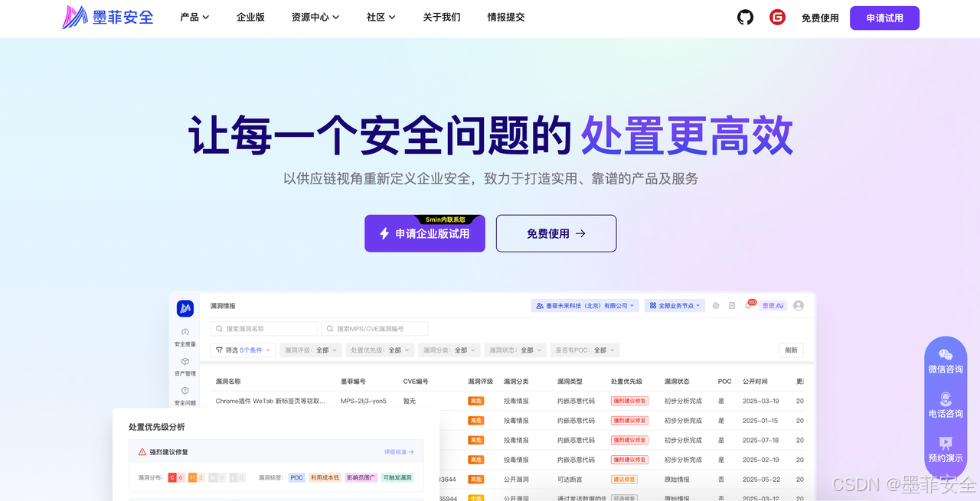Click the 处置优先级 column header

pos(626,381)
